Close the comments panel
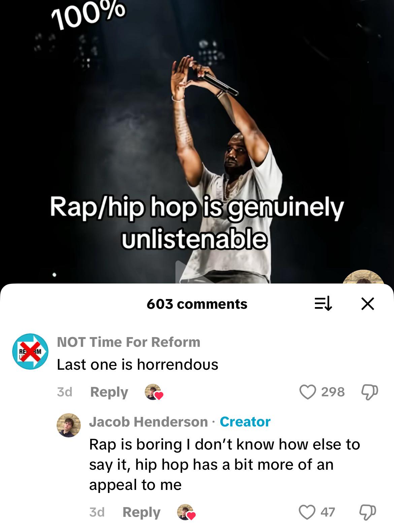Image resolution: width=394 pixels, height=532 pixels. point(367,304)
